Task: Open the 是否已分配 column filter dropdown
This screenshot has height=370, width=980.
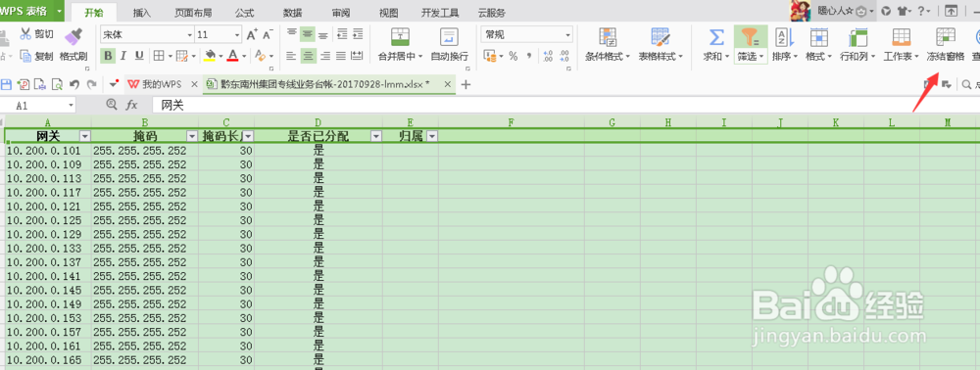Action: click(376, 137)
